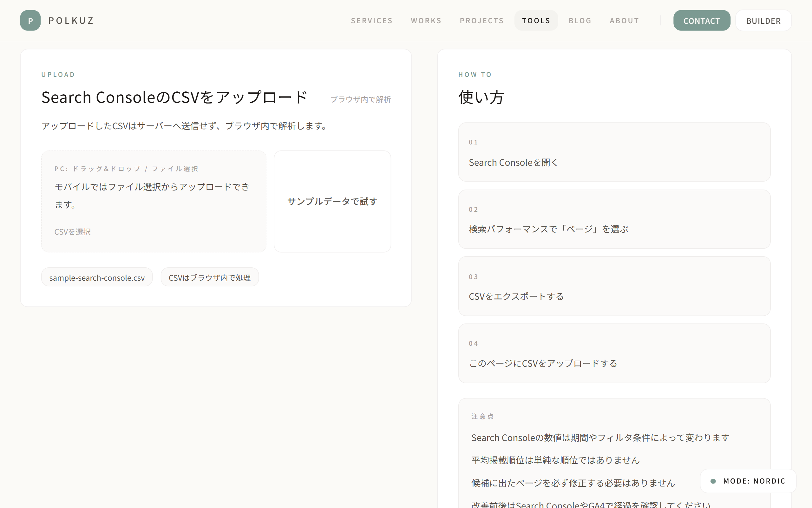
Task: Click the CSV drag and drop upload area
Action: [x=154, y=201]
